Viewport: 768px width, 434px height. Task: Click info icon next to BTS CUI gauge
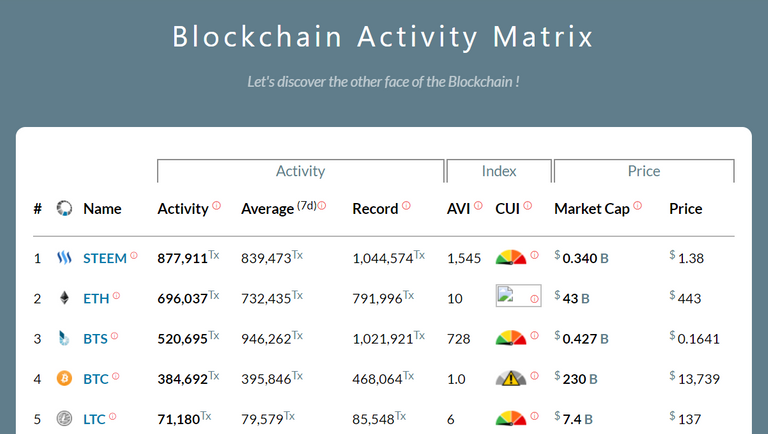(535, 335)
